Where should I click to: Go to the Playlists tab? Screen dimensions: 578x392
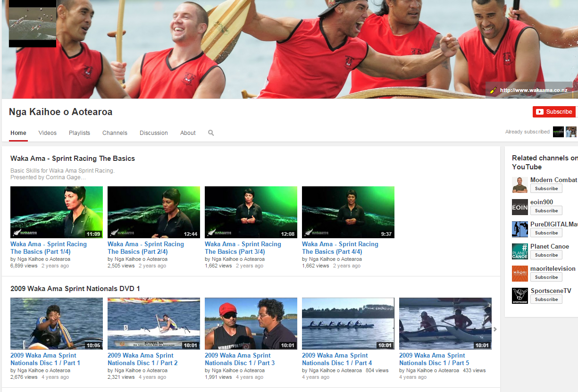[x=79, y=133]
